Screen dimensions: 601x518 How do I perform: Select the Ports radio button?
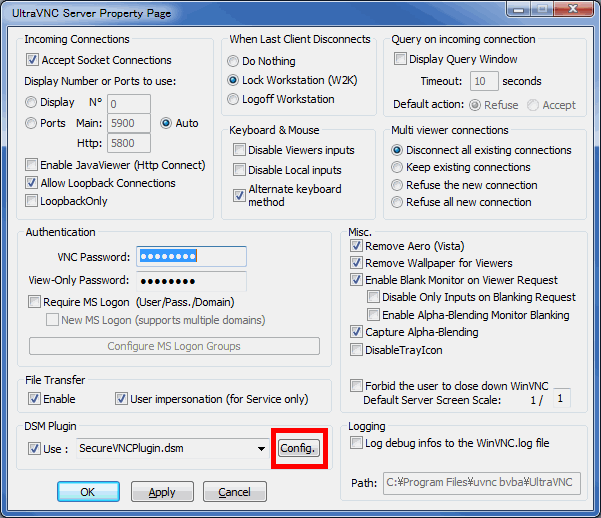coord(32,123)
